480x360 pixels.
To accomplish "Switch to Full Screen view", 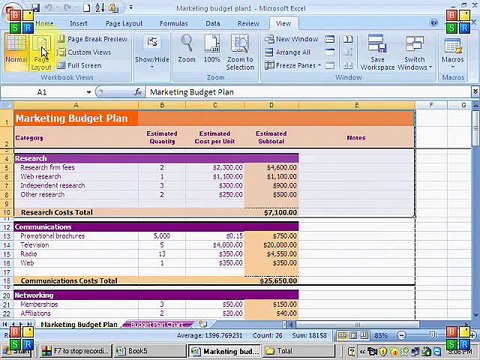I will [79, 65].
